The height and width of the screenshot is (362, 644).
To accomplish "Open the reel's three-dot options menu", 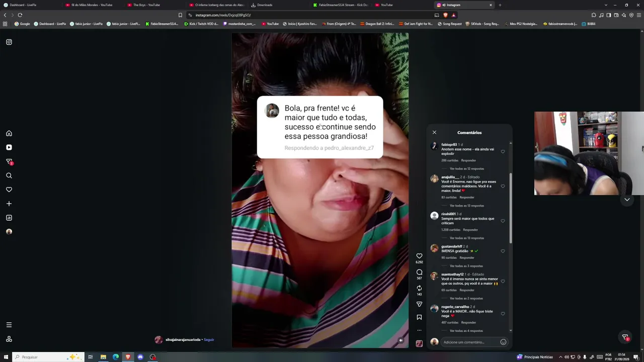I will click(419, 330).
